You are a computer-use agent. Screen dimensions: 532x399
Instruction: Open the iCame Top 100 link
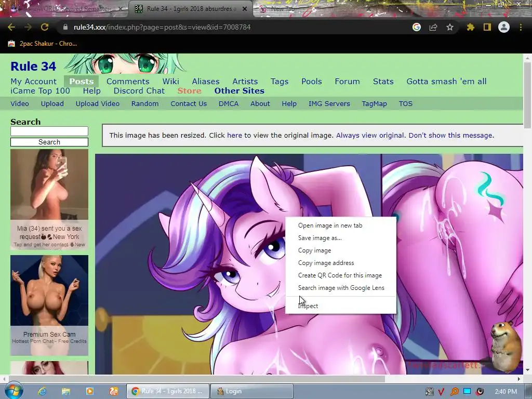(40, 91)
